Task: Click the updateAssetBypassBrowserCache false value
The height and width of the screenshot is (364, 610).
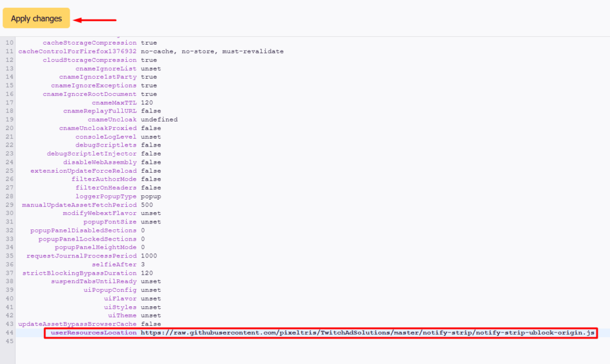Action: point(151,323)
